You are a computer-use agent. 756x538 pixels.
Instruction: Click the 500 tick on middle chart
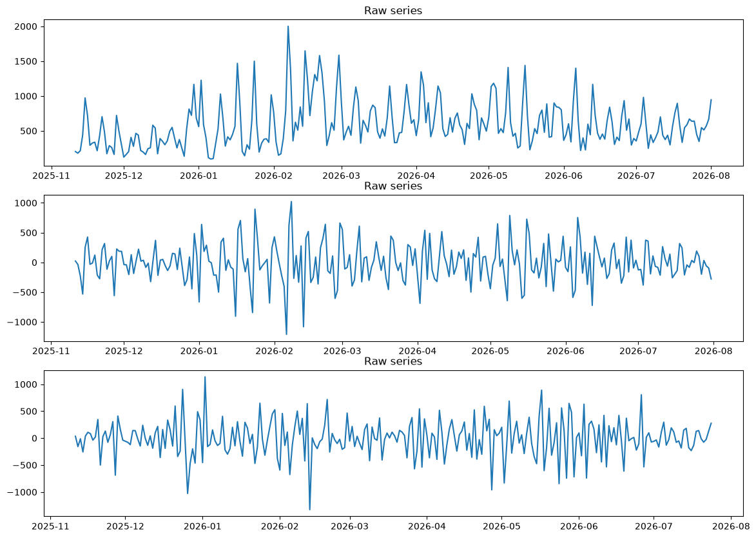(x=29, y=233)
